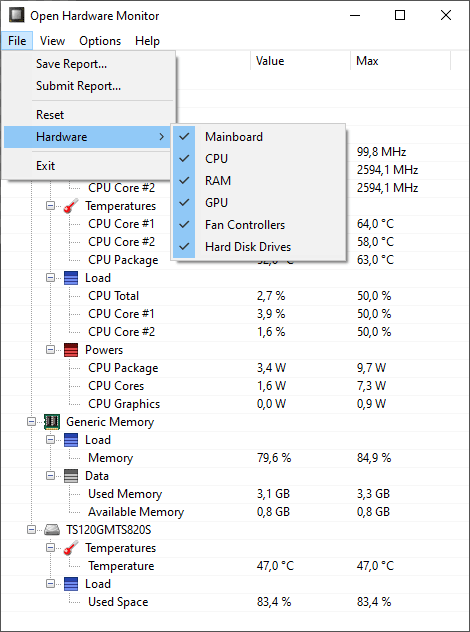Select the Used Space row
The height and width of the screenshot is (632, 470).
pos(235,602)
